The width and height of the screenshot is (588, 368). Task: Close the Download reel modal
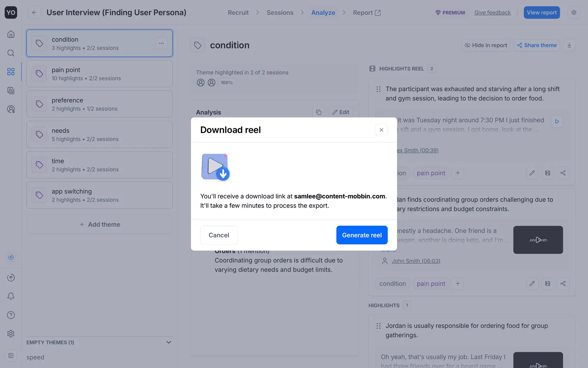[x=381, y=130]
